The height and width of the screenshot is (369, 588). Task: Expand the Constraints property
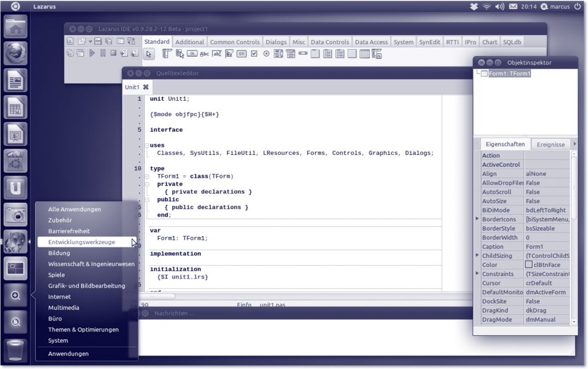(x=477, y=274)
